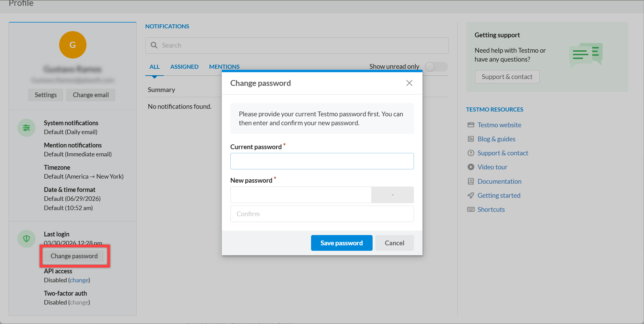The height and width of the screenshot is (324, 644).
Task: Click the Testmo website window icon
Action: tap(471, 125)
